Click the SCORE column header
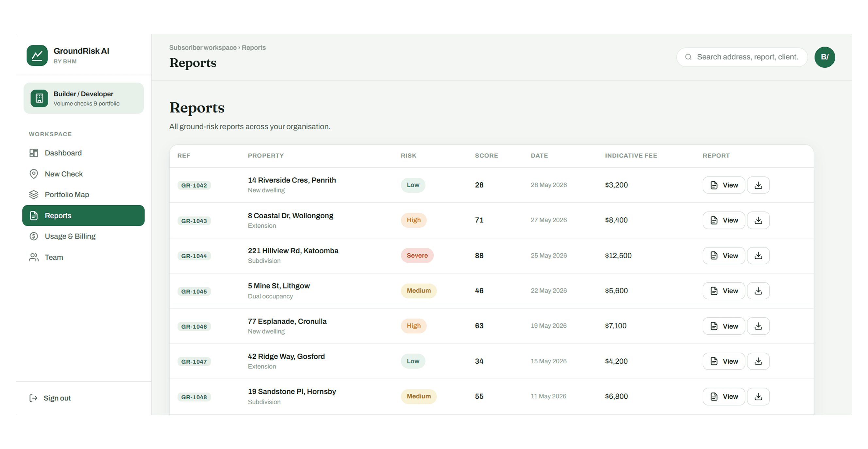Screen dimensions: 868x449 pos(486,156)
